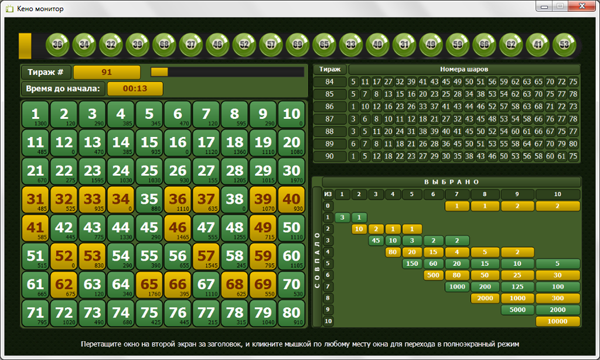Select green number cell 35
600x360 pixels.
tap(149, 200)
